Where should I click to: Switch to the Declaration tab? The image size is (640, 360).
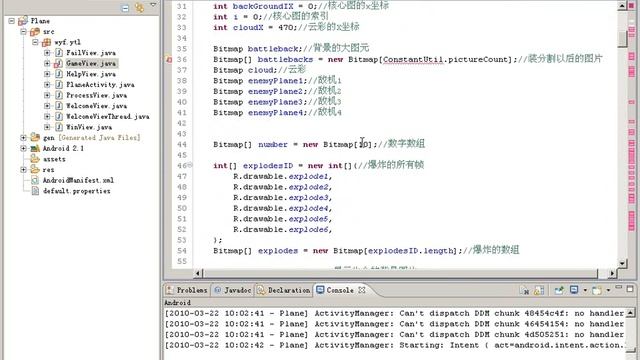[x=284, y=290]
